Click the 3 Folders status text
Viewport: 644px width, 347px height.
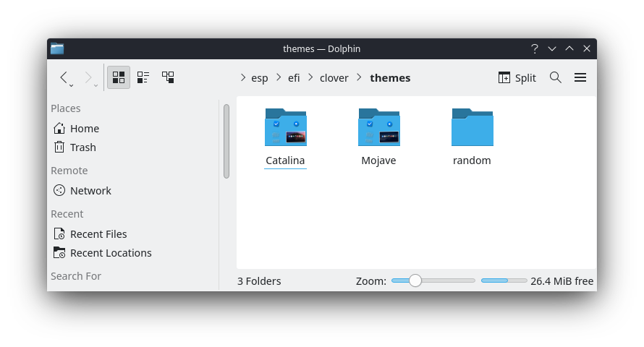pyautogui.click(x=259, y=281)
